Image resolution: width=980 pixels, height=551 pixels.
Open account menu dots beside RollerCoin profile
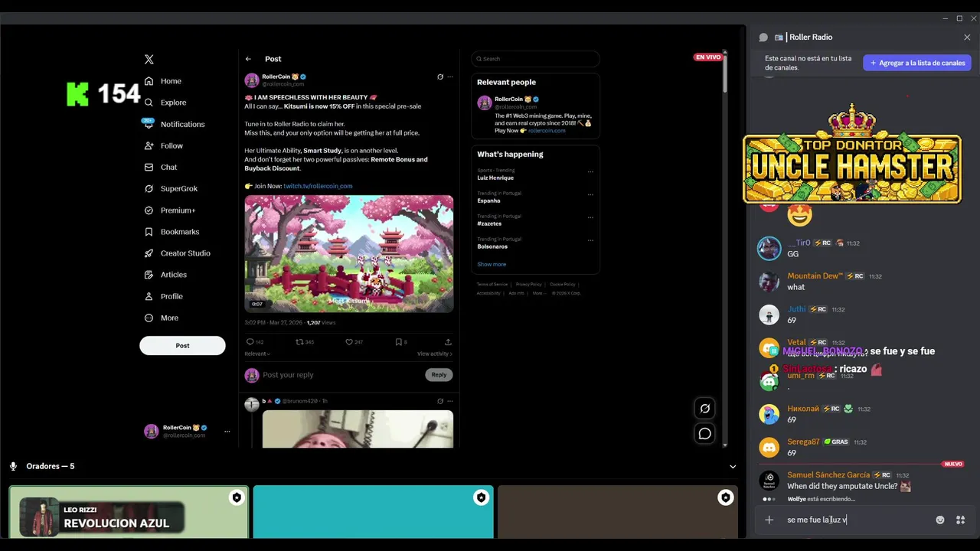[x=227, y=432]
